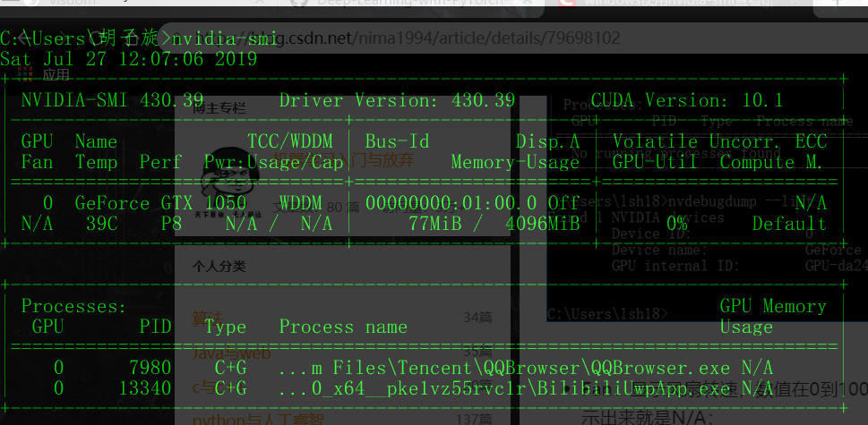Select the Default compute mode value

click(x=789, y=224)
